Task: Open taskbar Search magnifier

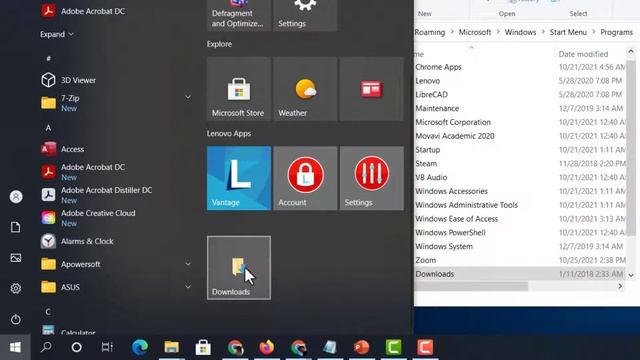Action: click(46, 347)
